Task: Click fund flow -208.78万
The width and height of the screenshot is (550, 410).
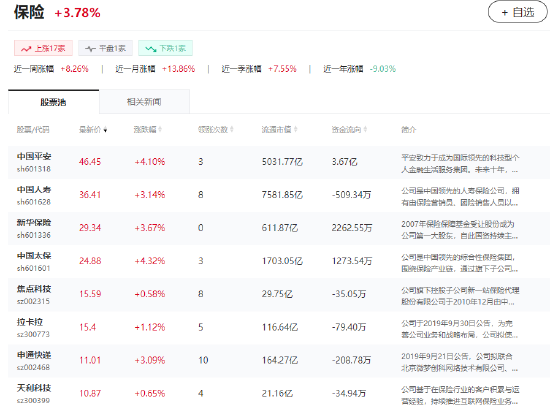Action: click(x=351, y=360)
